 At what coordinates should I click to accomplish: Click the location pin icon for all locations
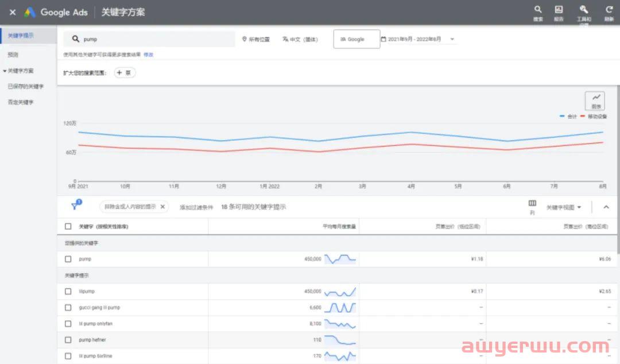245,39
